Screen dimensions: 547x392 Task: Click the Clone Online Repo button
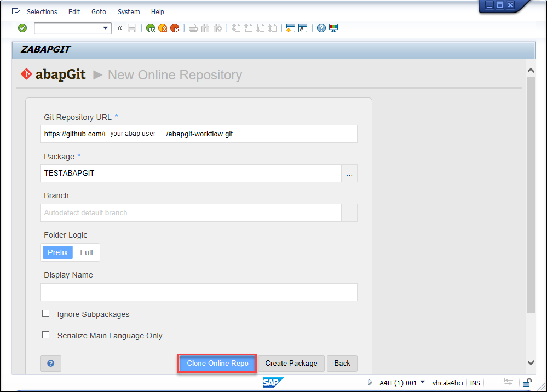[x=217, y=364]
